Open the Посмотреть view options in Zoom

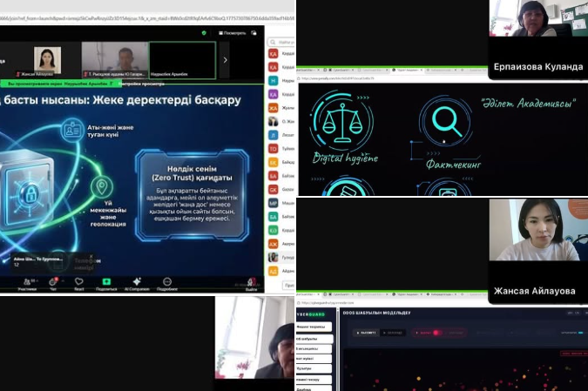tap(232, 33)
